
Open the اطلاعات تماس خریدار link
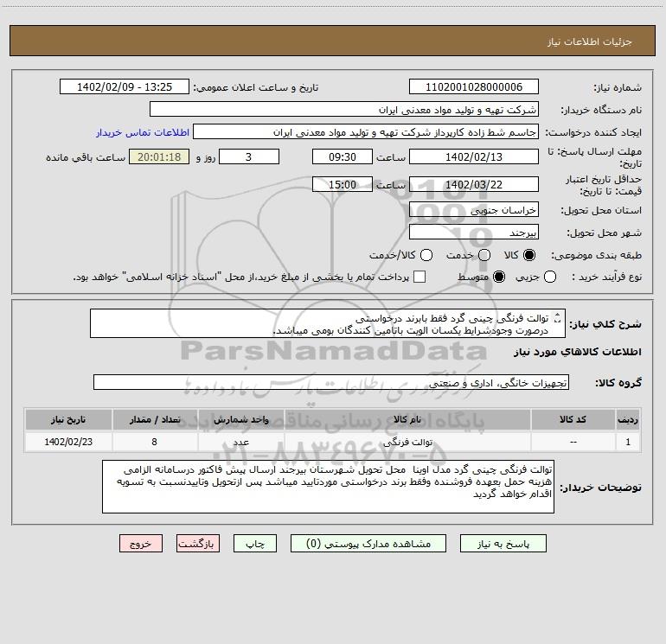tap(143, 132)
